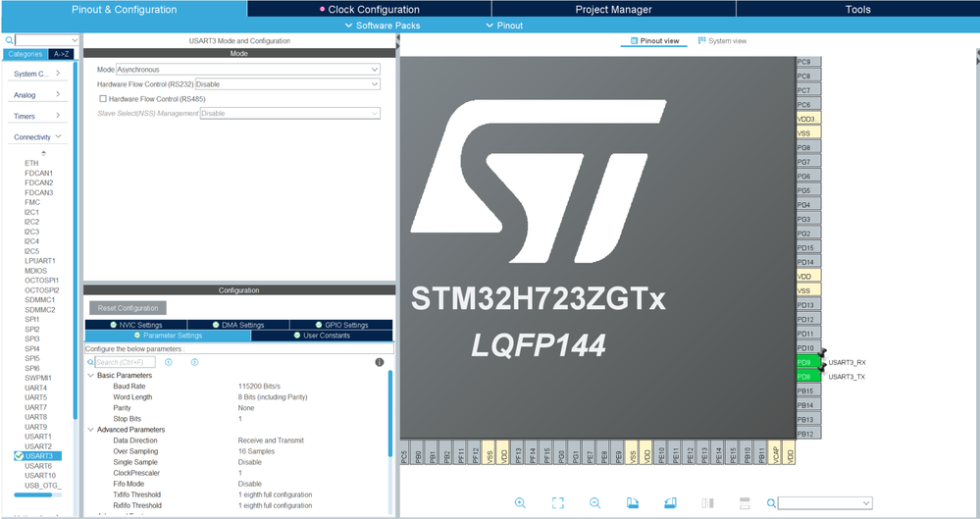Switch to Project Manager tab
Screen dimensions: 980x519
coord(613,9)
